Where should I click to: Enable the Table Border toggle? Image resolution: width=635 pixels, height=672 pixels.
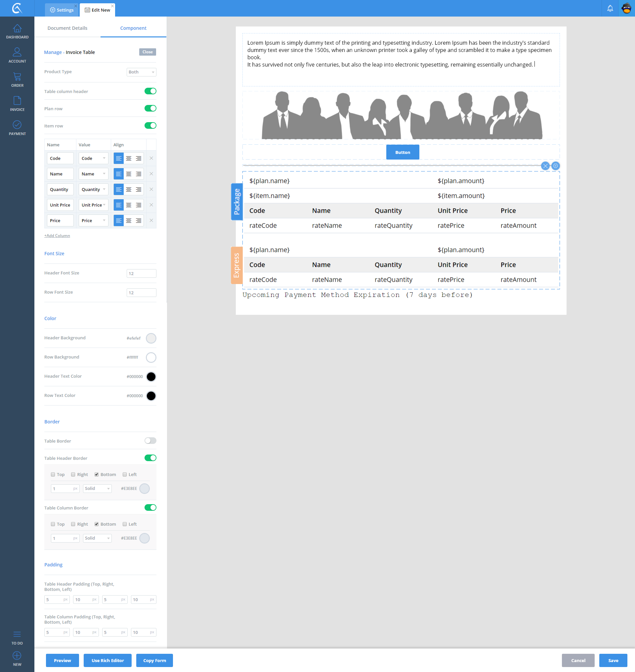pos(150,441)
